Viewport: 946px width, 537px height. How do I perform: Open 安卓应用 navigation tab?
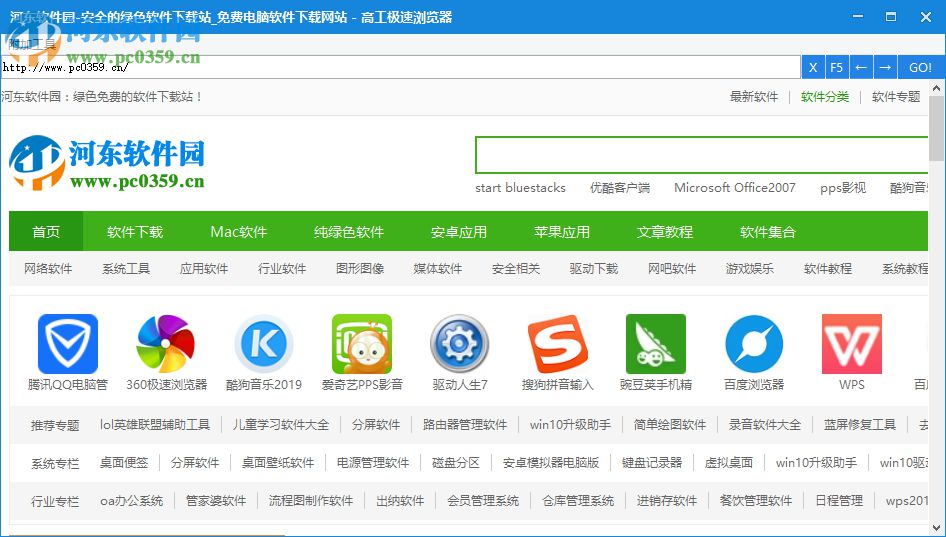pos(459,232)
